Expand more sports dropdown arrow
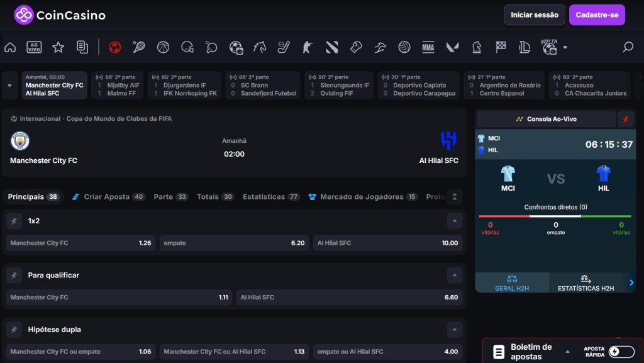644x363 pixels. [565, 48]
